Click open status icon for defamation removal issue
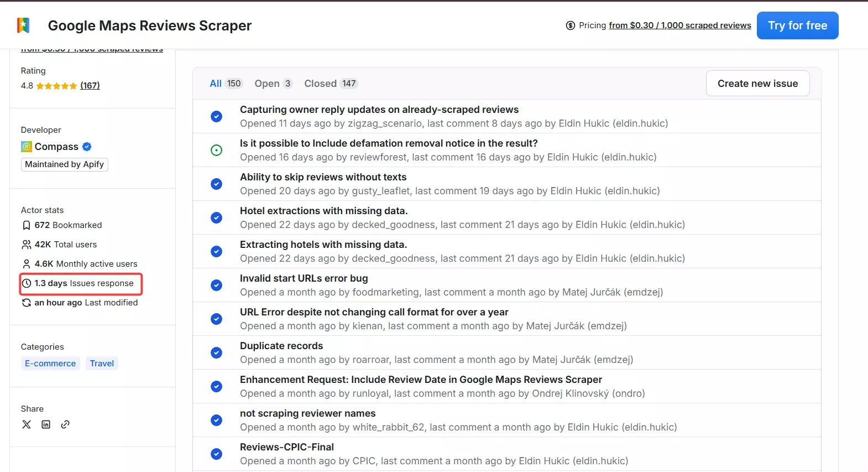This screenshot has width=868, height=472. pyautogui.click(x=217, y=150)
